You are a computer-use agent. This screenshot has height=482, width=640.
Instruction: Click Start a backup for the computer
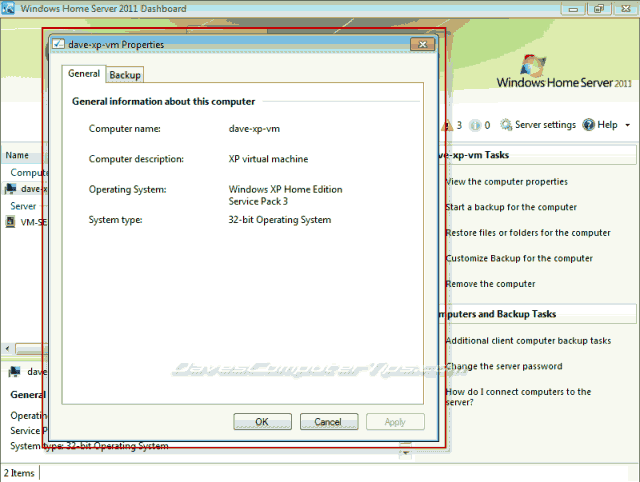click(x=511, y=207)
